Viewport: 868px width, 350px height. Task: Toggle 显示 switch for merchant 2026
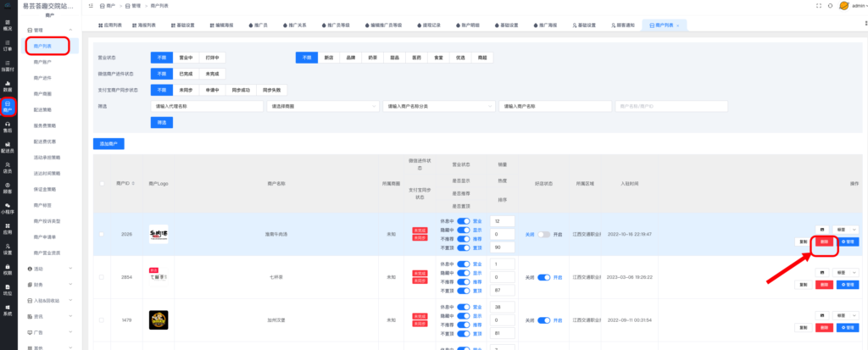click(x=464, y=230)
